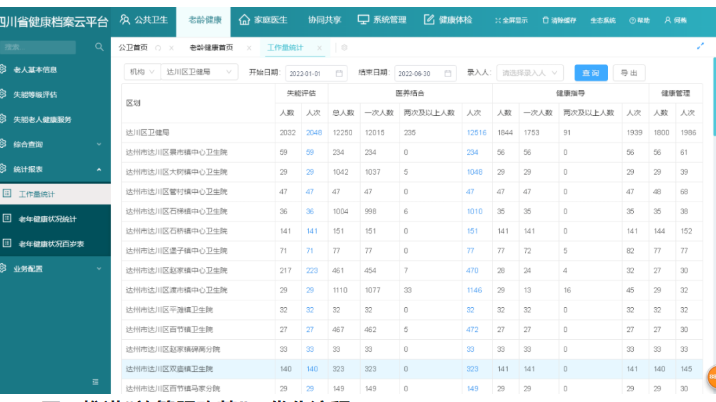Close the 工作量统计 tab
The width and height of the screenshot is (716, 402).
(x=319, y=47)
